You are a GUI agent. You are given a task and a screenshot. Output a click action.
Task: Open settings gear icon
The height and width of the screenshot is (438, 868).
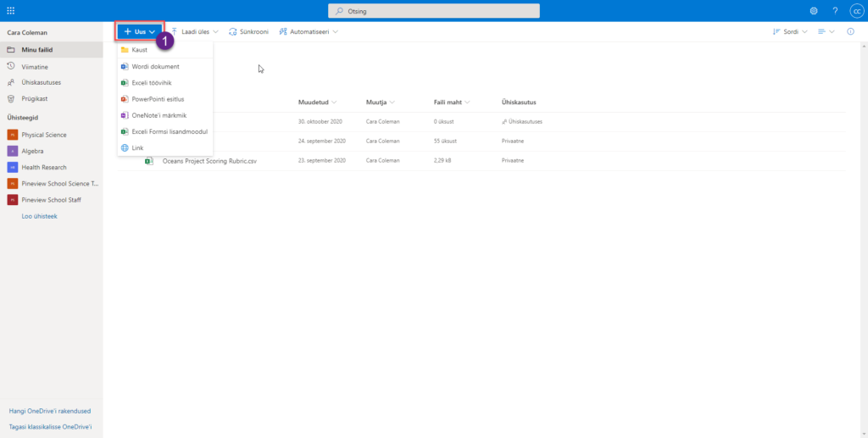click(x=814, y=10)
